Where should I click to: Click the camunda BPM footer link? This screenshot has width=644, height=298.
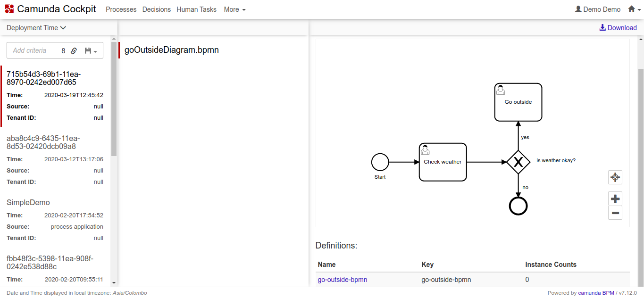[x=596, y=292]
